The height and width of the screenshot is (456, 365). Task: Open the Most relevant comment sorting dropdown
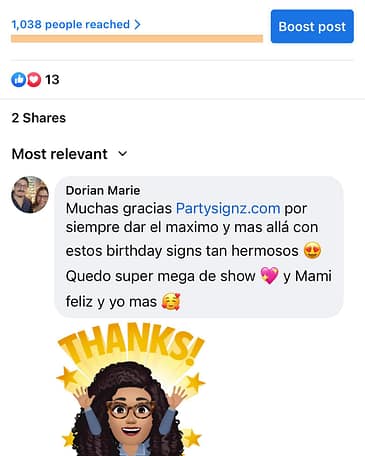(x=69, y=154)
